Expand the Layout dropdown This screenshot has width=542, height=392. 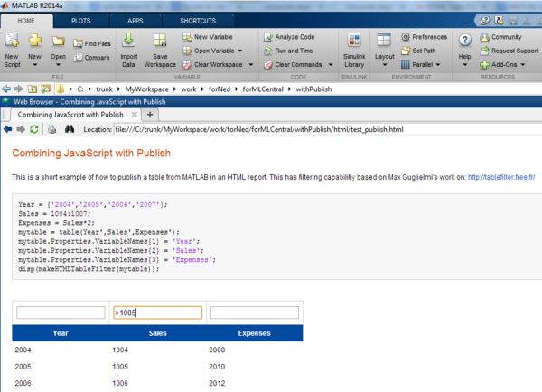[x=385, y=65]
